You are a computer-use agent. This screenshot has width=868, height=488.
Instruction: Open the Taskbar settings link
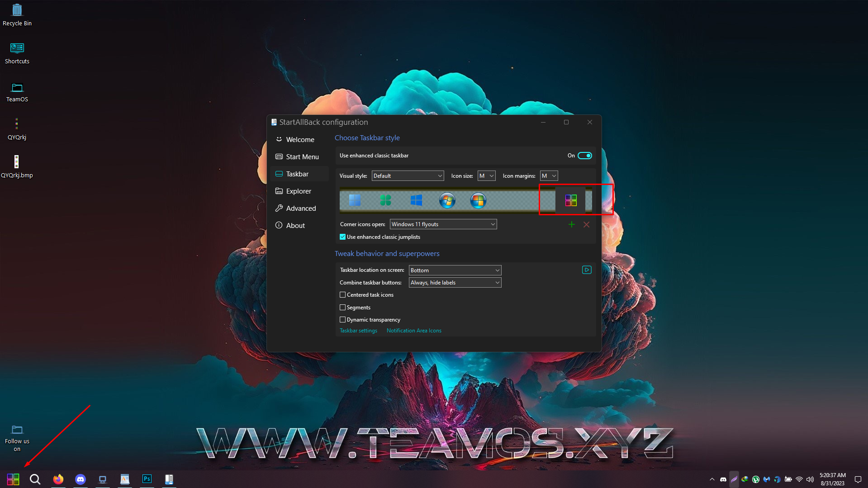pos(358,331)
